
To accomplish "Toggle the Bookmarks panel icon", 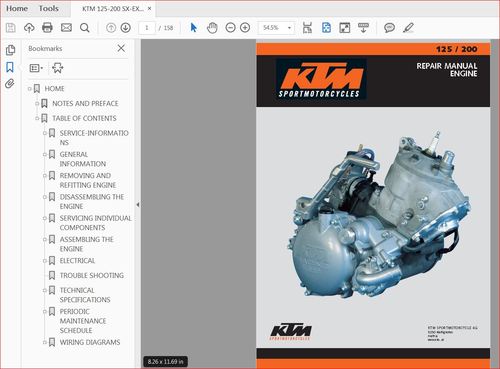I will click(10, 67).
